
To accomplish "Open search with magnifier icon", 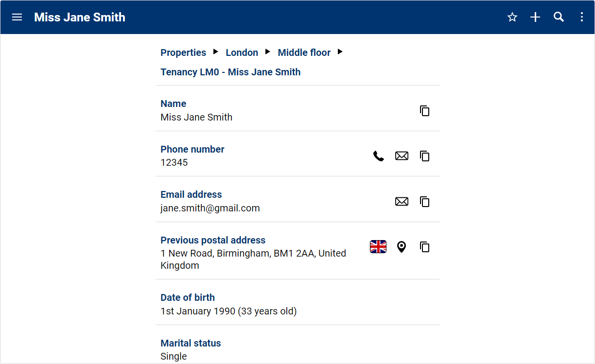I will 559,17.
